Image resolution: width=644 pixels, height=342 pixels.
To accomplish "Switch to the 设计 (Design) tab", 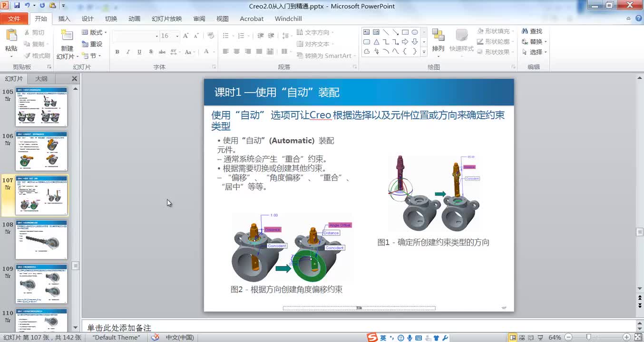I will coord(88,19).
